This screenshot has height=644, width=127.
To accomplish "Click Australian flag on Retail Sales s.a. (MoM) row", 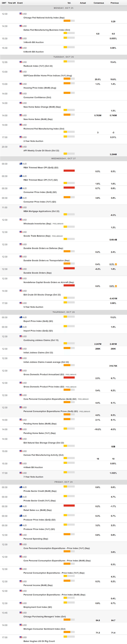I will [21, 506].
